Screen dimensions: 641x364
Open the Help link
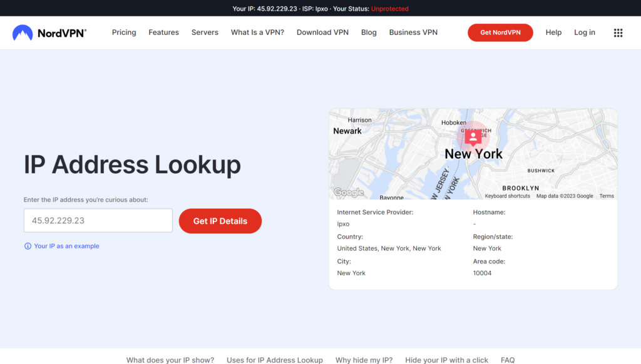point(553,33)
